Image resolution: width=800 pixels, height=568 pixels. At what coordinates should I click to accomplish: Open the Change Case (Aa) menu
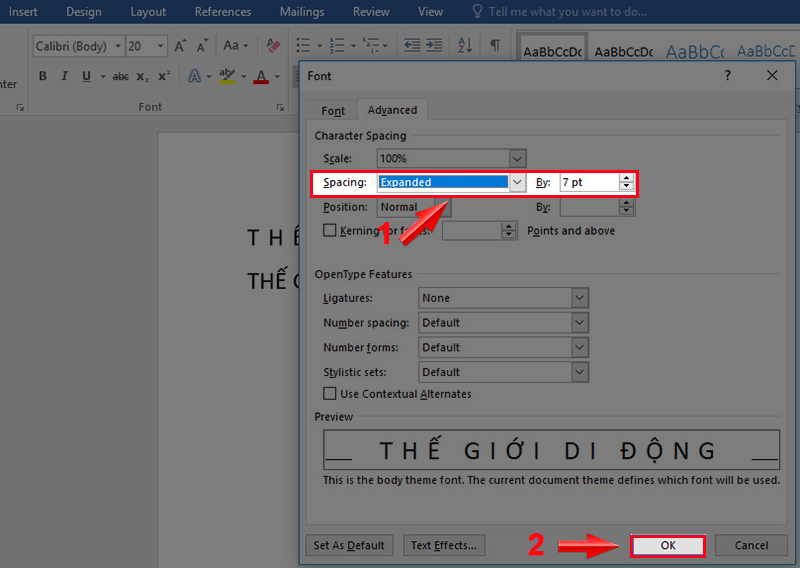click(235, 45)
